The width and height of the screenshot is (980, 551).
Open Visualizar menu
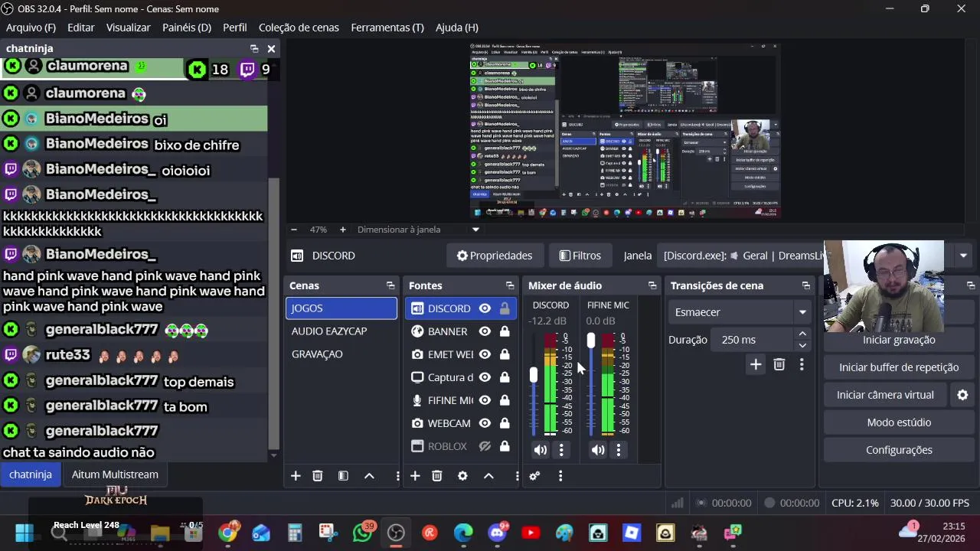tap(128, 27)
